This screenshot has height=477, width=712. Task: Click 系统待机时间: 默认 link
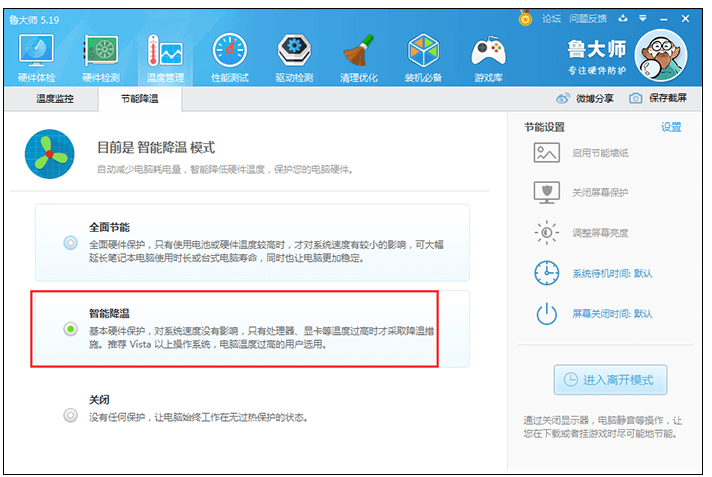pos(612,273)
